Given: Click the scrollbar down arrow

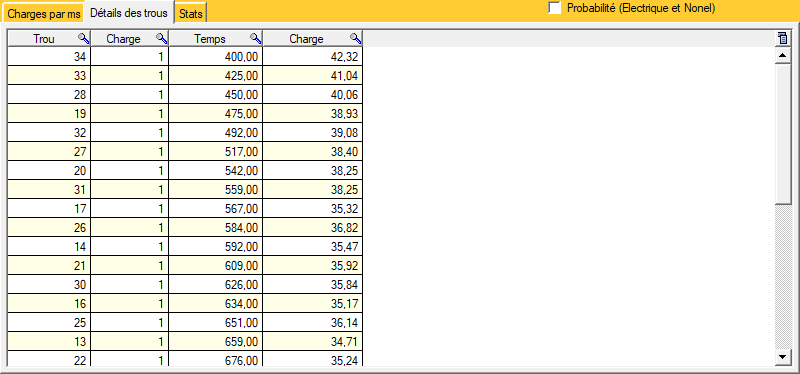Looking at the screenshot, I should point(782,357).
